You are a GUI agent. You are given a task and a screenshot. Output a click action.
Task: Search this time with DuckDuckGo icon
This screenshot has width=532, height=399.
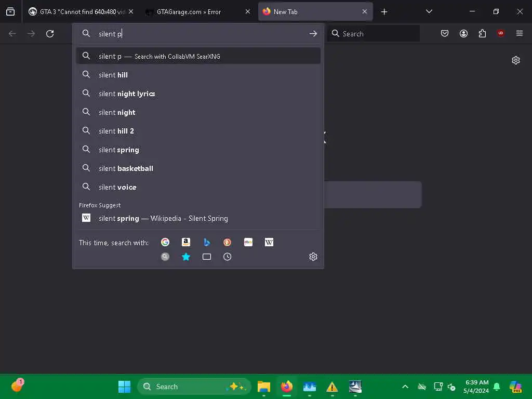click(228, 242)
